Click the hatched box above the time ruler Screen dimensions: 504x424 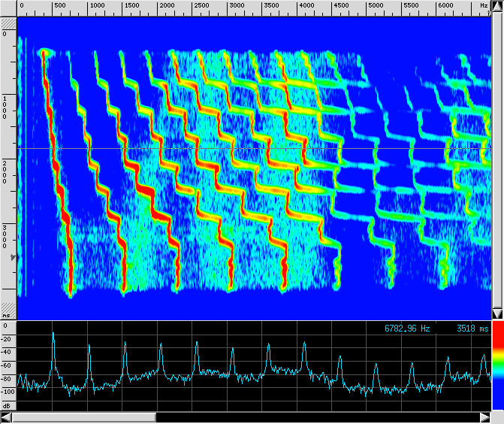coord(8,23)
